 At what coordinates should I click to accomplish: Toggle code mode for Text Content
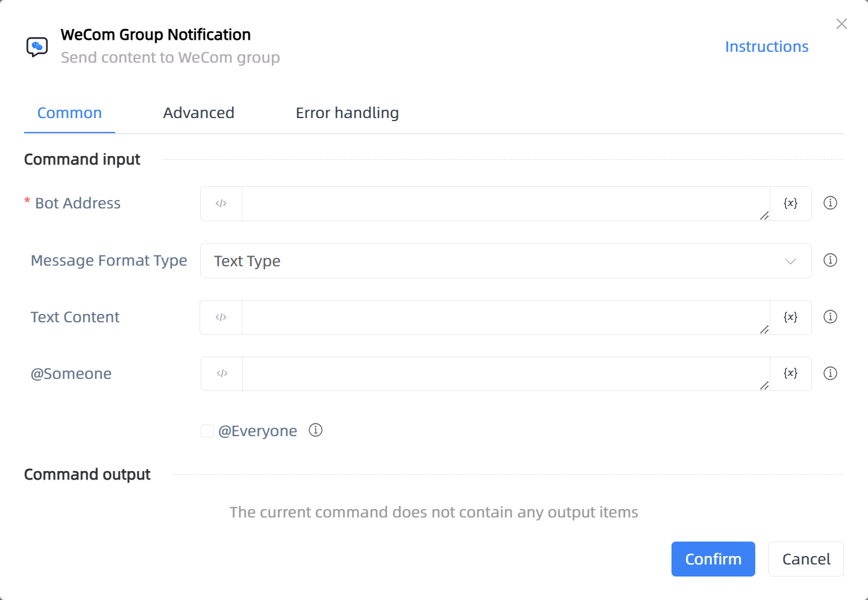[x=221, y=317]
